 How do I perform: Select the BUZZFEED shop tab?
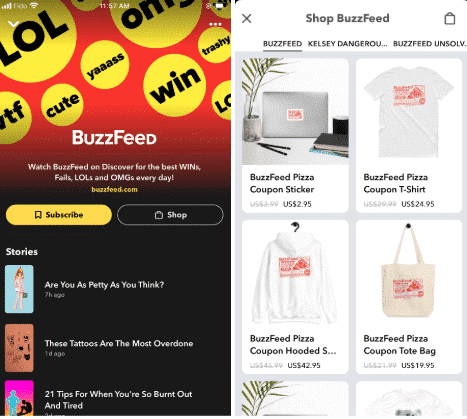point(282,44)
